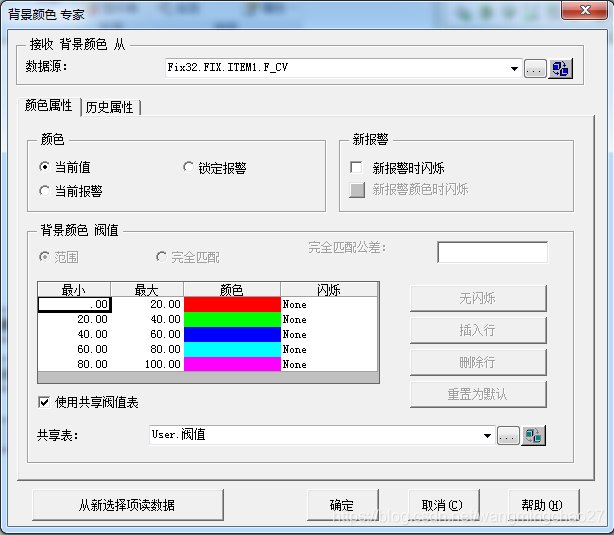Click None blink cell in magenta row
Viewport: 614px width, 535px height.
pyautogui.click(x=329, y=364)
